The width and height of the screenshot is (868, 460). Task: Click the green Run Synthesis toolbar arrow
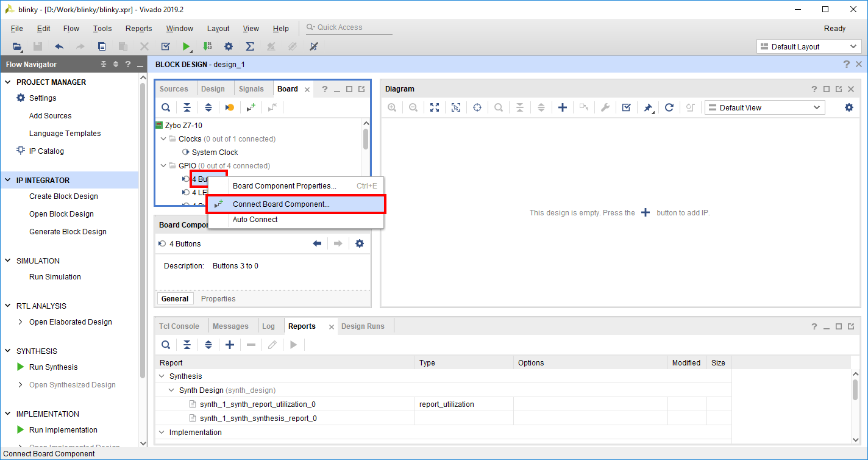pos(186,46)
